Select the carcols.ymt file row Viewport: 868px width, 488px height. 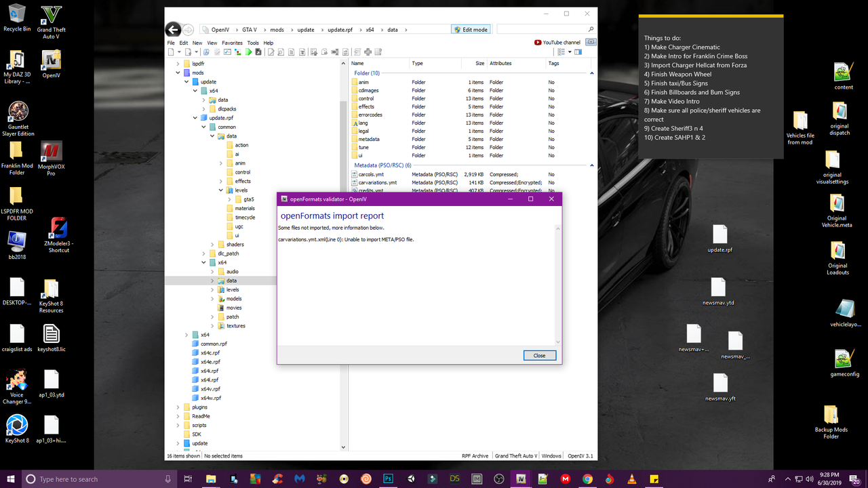[x=471, y=174]
